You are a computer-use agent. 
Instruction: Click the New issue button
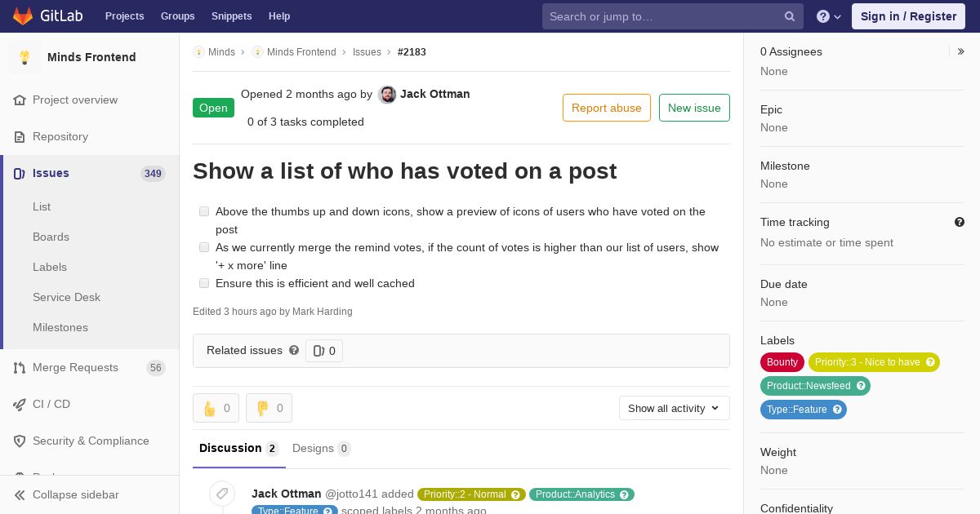click(694, 108)
